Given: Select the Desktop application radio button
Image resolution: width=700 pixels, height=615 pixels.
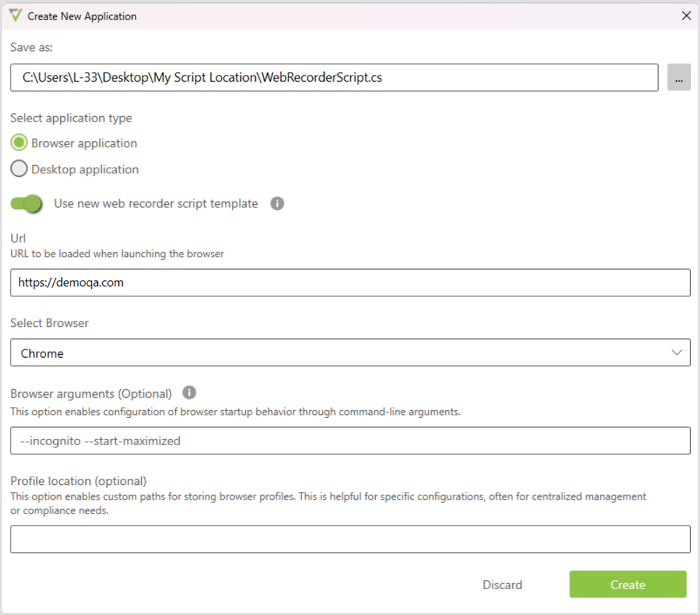Looking at the screenshot, I should pyautogui.click(x=20, y=169).
